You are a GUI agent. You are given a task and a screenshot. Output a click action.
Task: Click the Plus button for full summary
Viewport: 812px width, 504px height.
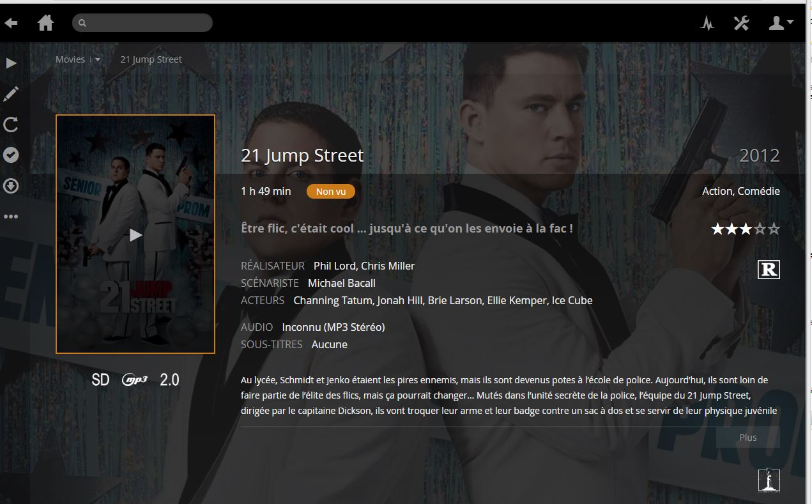click(748, 438)
